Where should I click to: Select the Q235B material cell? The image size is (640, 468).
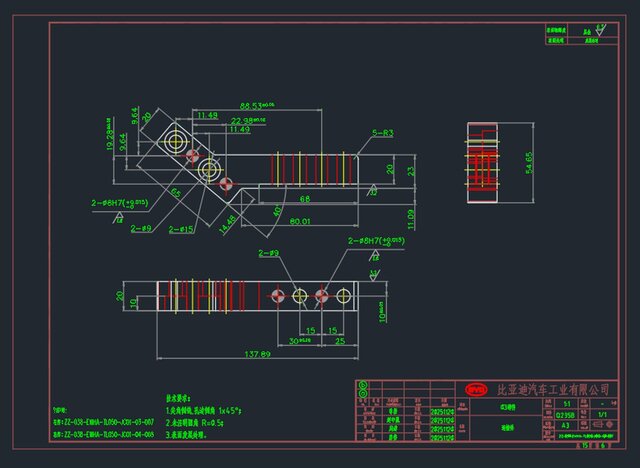point(565,415)
